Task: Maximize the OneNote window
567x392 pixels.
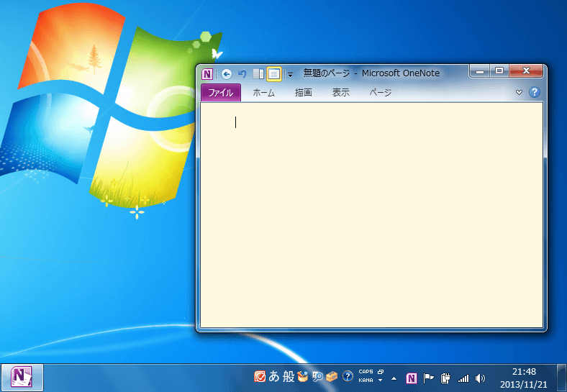Action: 499,71
